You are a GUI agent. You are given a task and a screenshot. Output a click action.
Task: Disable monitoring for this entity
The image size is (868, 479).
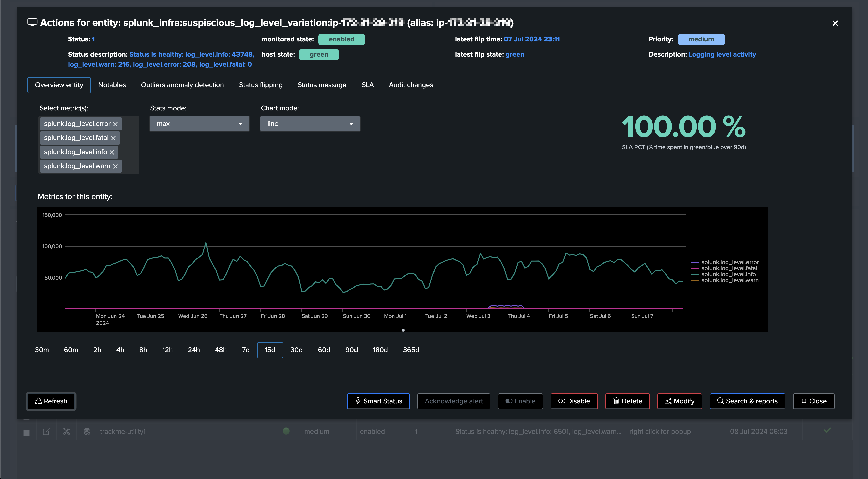point(574,401)
